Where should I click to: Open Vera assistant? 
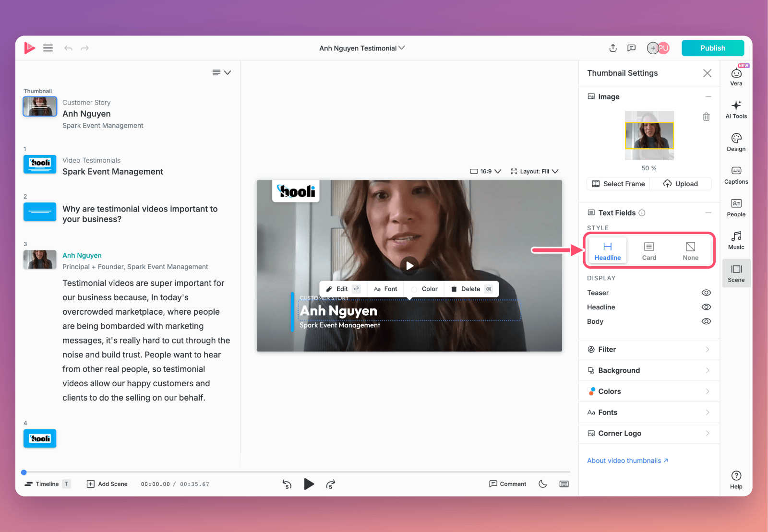click(736, 76)
